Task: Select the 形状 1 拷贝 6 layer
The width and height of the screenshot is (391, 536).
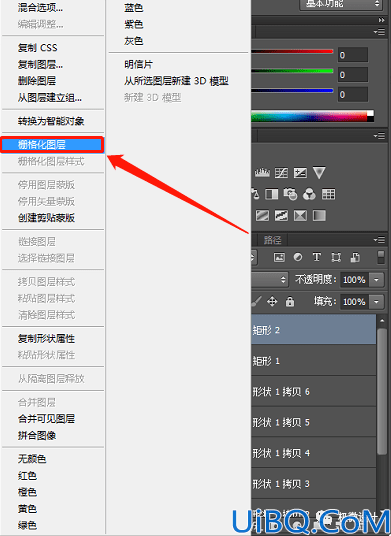Action: point(314,391)
